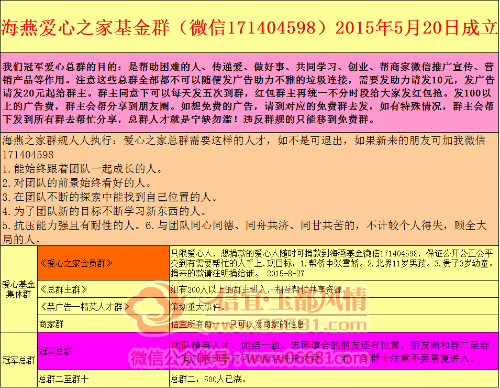Screen dimensions: 500x388
Task: Click the cell '商家群'
Action: pos(104,324)
